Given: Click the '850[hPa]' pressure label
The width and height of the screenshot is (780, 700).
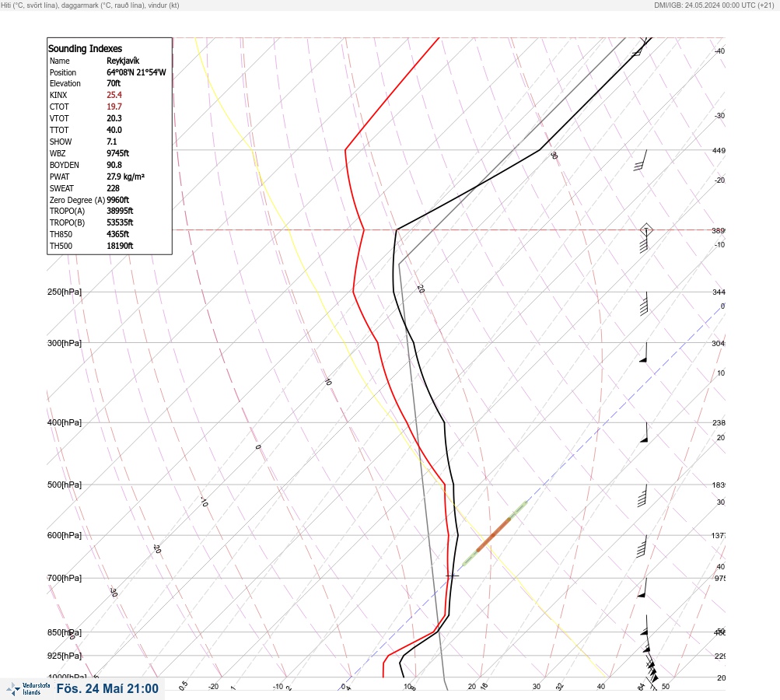Looking at the screenshot, I should pos(65,632).
